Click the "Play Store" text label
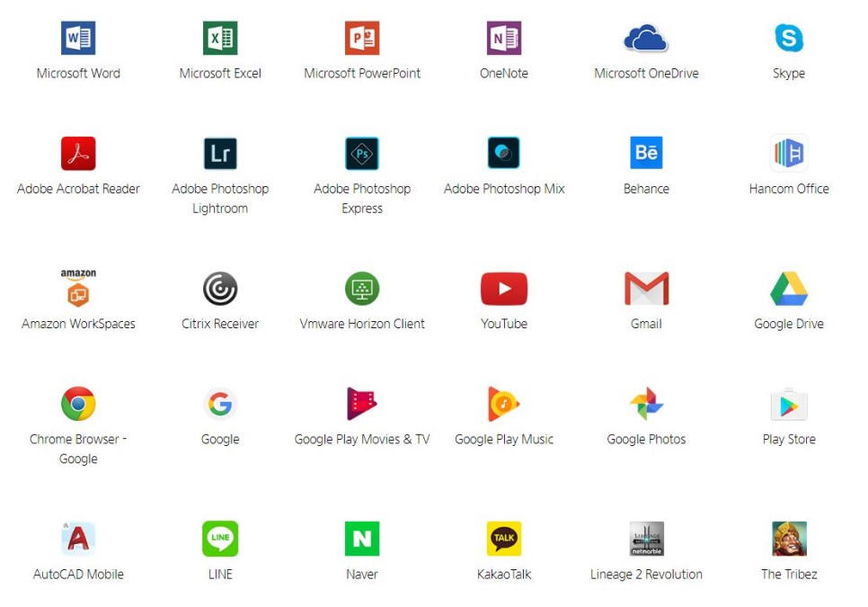 (x=789, y=440)
